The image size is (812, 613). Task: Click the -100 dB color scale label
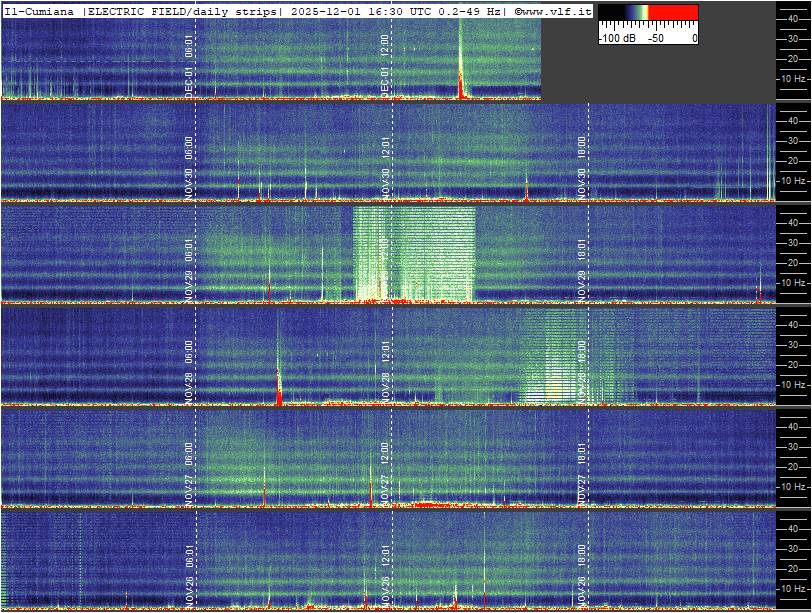point(619,38)
